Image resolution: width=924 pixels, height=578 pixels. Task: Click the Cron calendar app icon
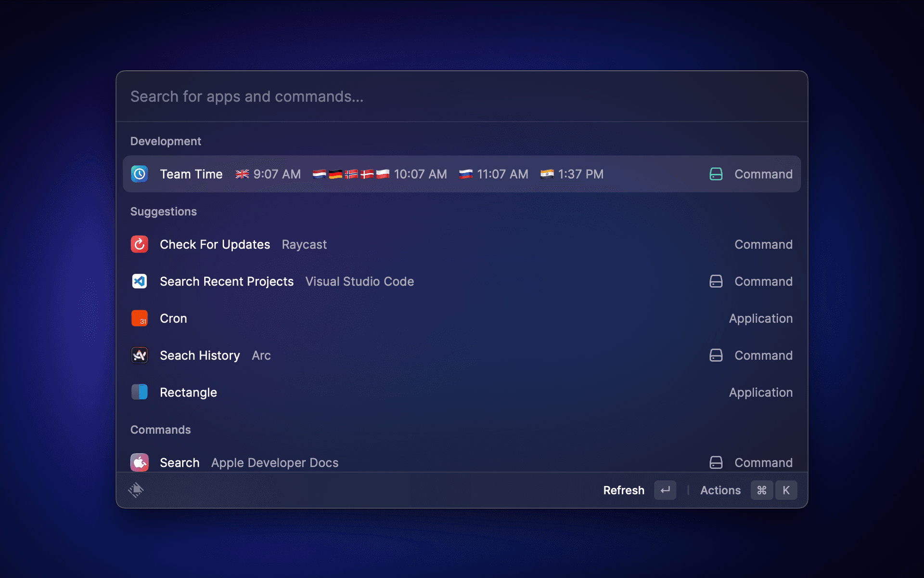(140, 318)
